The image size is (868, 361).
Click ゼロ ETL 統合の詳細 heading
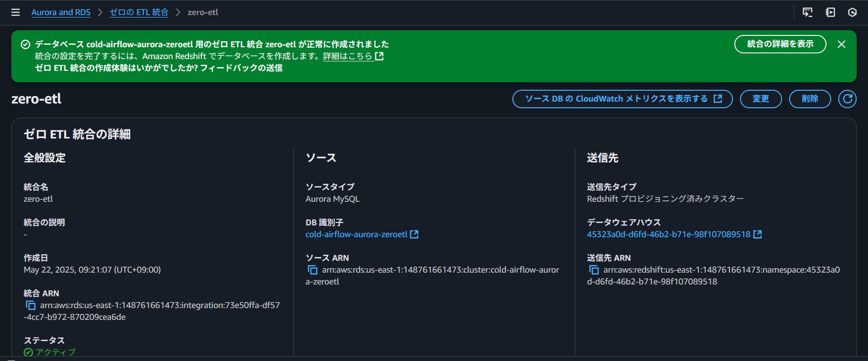click(77, 135)
